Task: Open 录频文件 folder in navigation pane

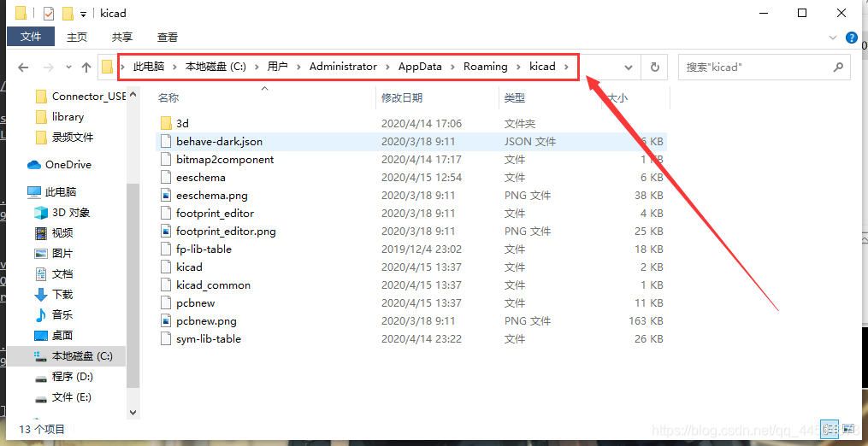Action: [x=73, y=138]
